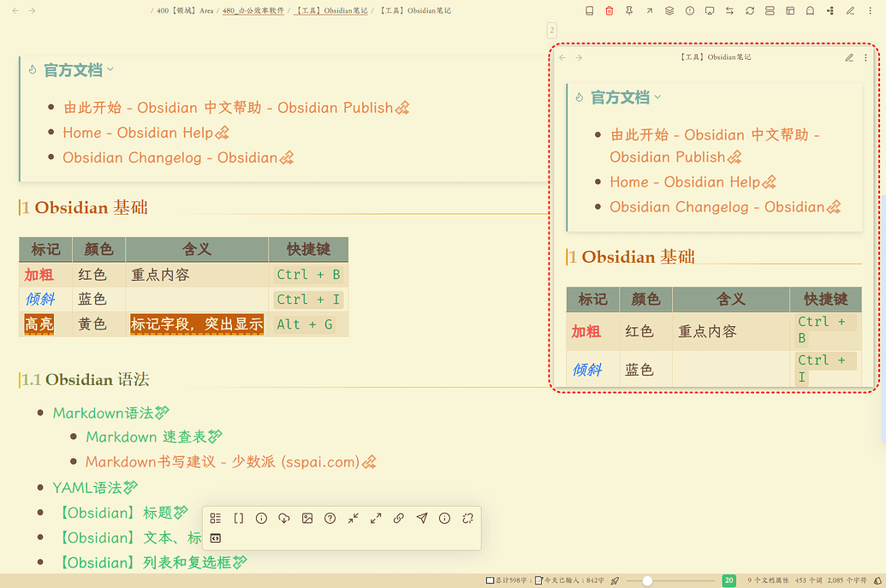This screenshot has width=886, height=588.
Task: Click the rocket icon in status bar
Action: click(x=615, y=581)
